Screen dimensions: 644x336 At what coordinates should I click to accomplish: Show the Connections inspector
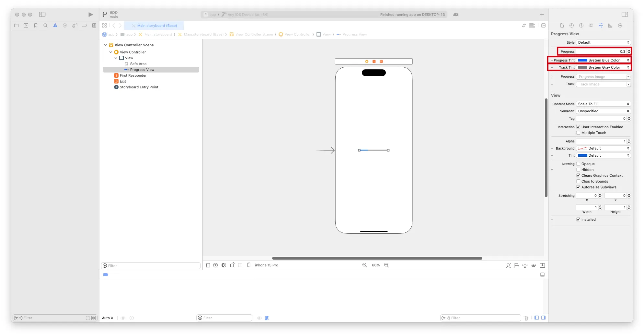click(620, 26)
